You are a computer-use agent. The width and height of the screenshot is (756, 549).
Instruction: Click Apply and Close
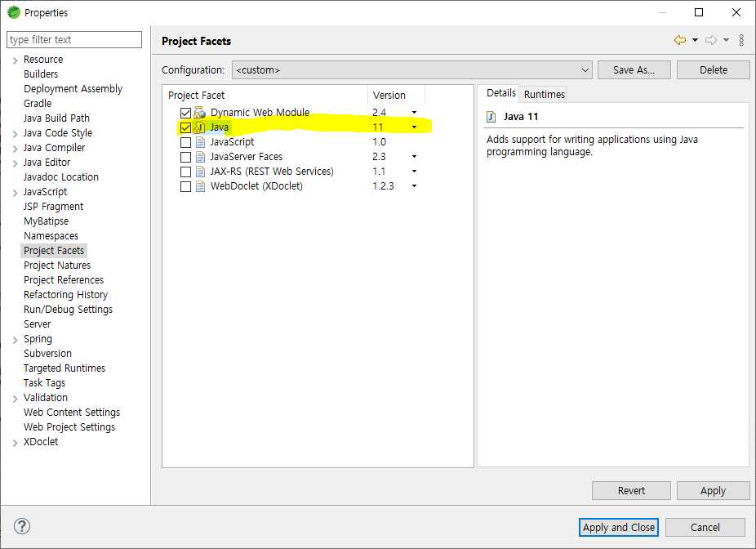click(619, 527)
